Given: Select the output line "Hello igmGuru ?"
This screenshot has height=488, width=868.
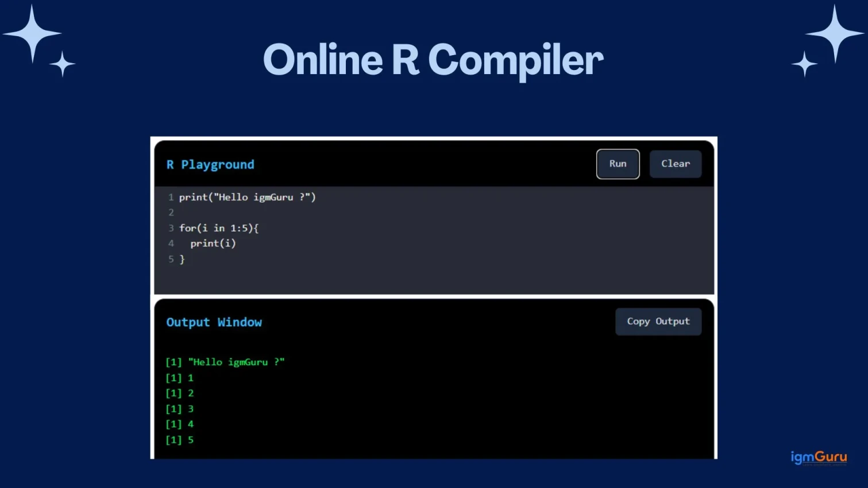Looking at the screenshot, I should point(225,362).
